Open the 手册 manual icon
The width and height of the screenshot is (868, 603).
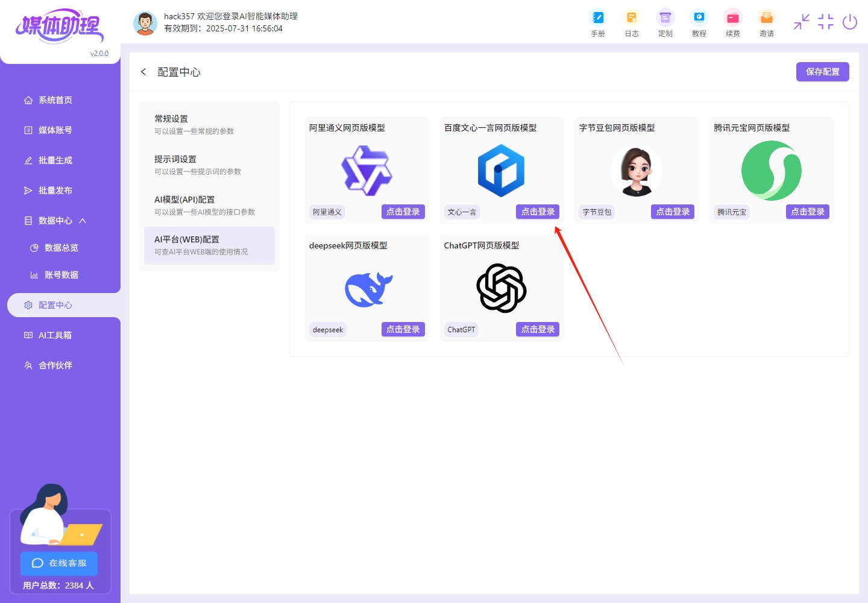point(598,22)
